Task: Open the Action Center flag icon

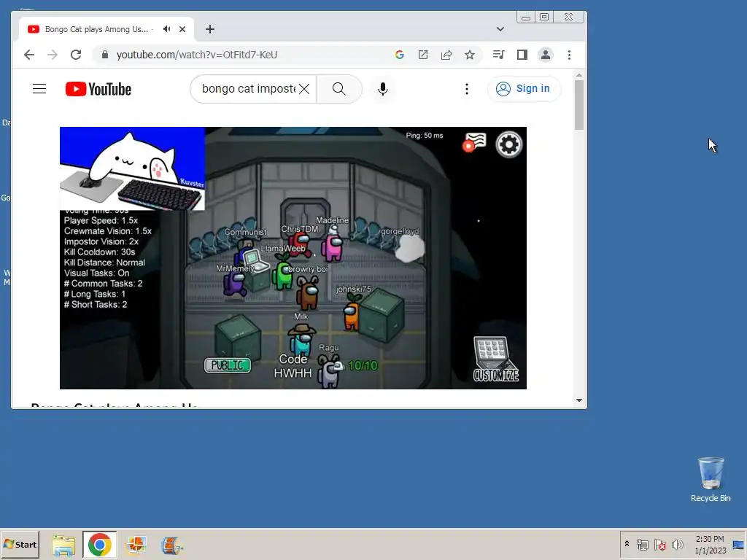Action: pos(659,545)
